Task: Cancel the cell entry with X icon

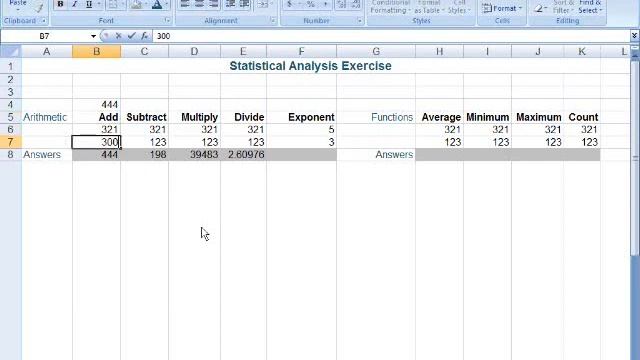Action: click(x=118, y=36)
